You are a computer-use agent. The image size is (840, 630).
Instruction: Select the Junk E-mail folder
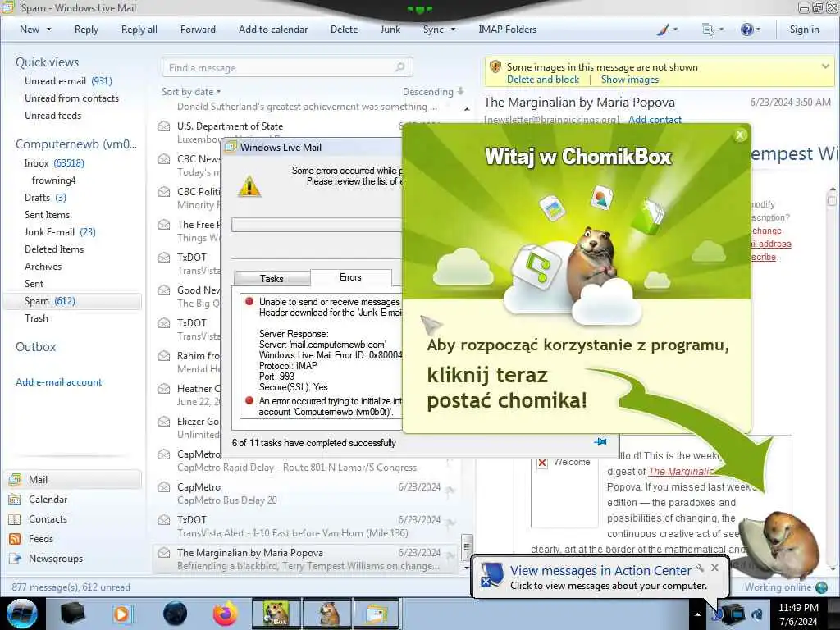59,232
